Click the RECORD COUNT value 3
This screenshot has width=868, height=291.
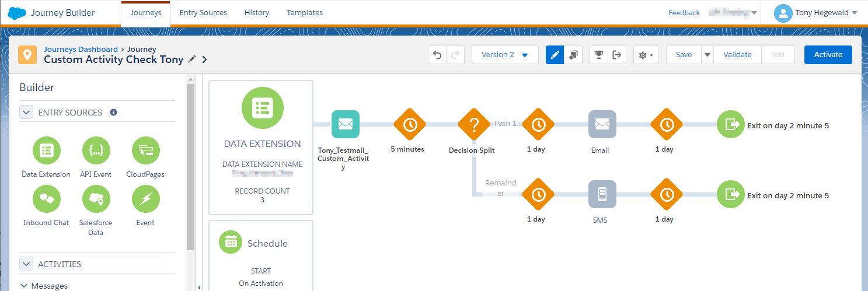point(263,200)
